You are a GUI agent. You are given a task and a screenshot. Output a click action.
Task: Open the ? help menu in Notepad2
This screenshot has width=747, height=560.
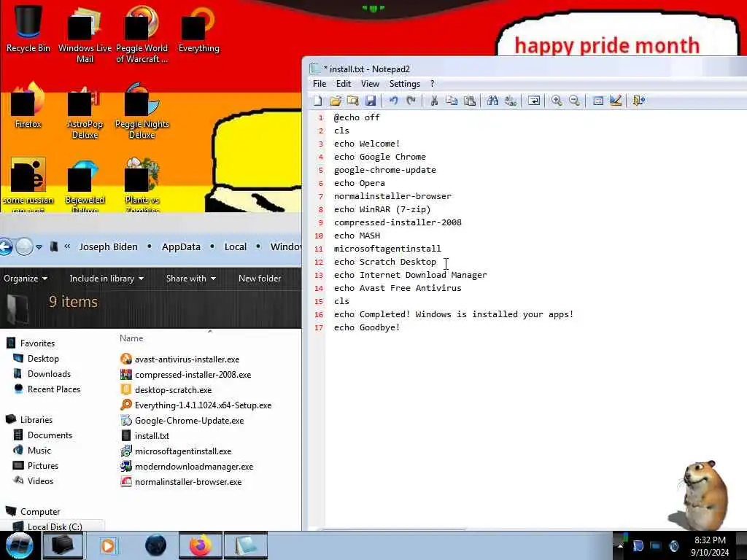[x=432, y=84]
